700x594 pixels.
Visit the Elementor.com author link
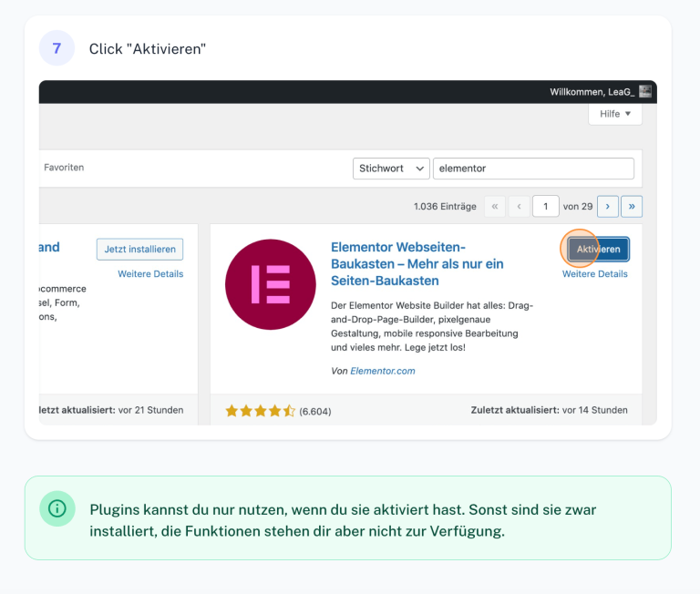coord(383,371)
